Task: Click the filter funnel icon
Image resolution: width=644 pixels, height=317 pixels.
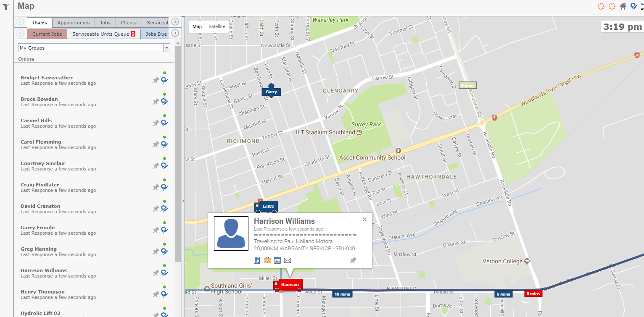Action: [6, 7]
